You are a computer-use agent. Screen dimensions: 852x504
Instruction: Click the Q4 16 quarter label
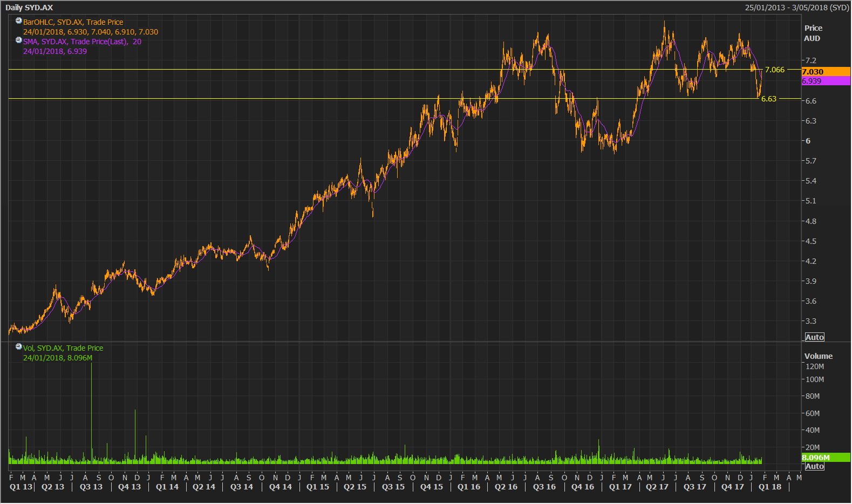pyautogui.click(x=583, y=487)
